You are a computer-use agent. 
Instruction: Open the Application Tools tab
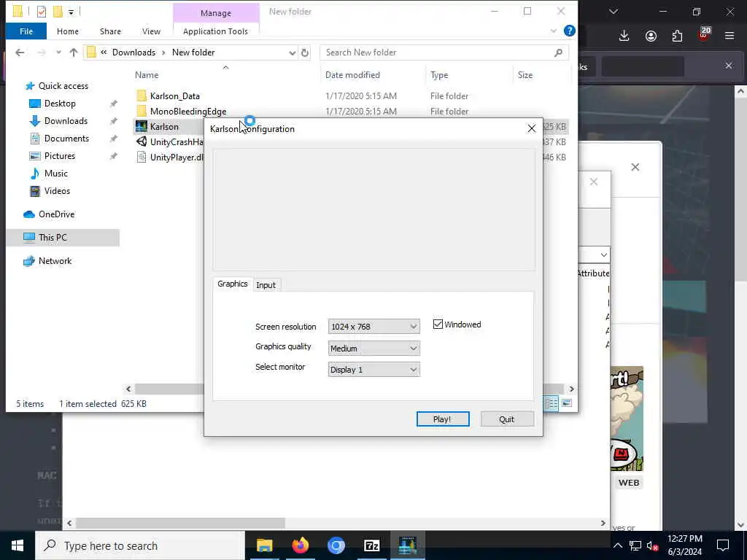(x=215, y=31)
